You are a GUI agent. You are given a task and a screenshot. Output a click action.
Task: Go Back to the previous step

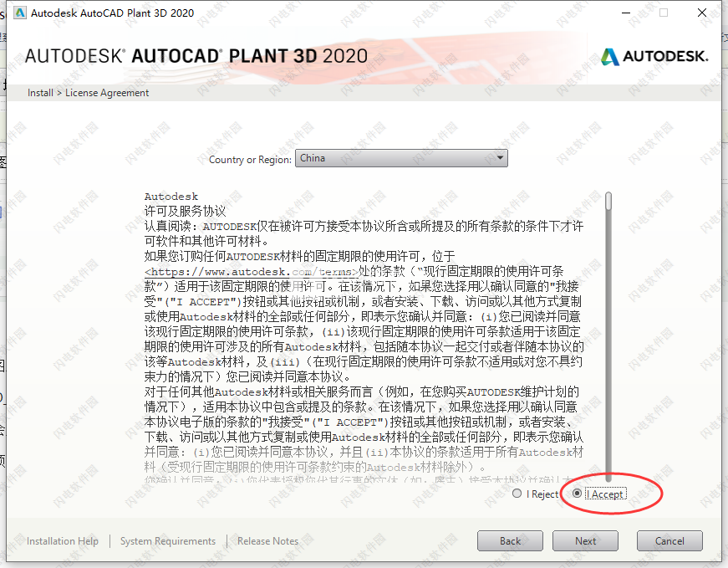510,541
